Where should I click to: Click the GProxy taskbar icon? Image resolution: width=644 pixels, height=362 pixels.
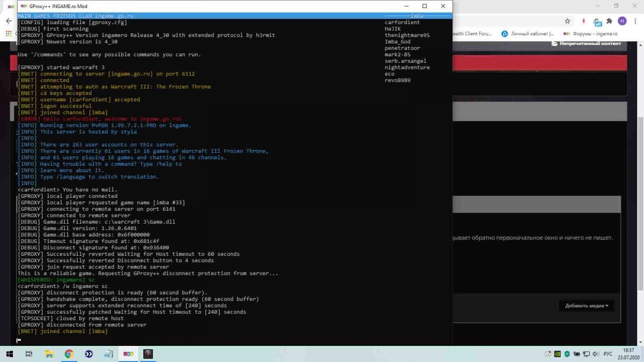pyautogui.click(x=128, y=354)
